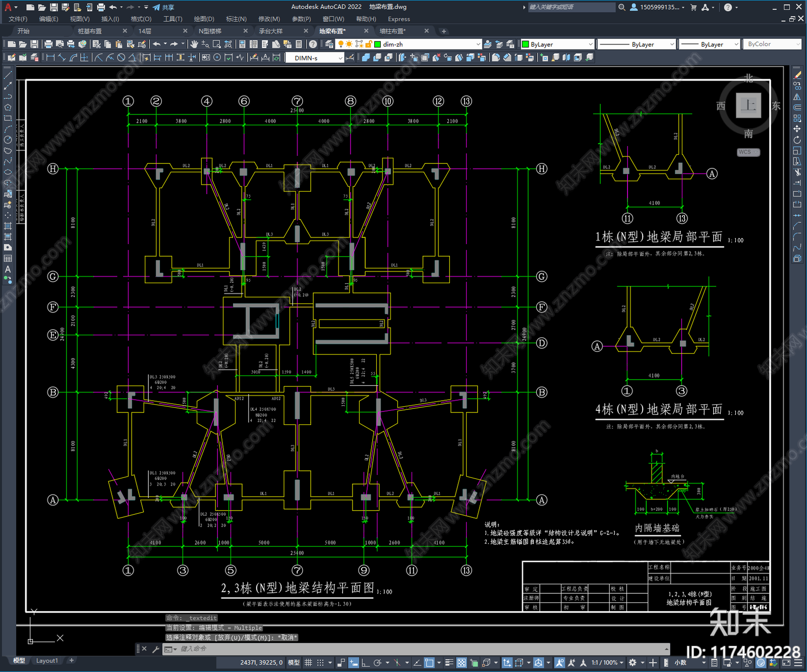Select the diameter dimension tool

121,57
